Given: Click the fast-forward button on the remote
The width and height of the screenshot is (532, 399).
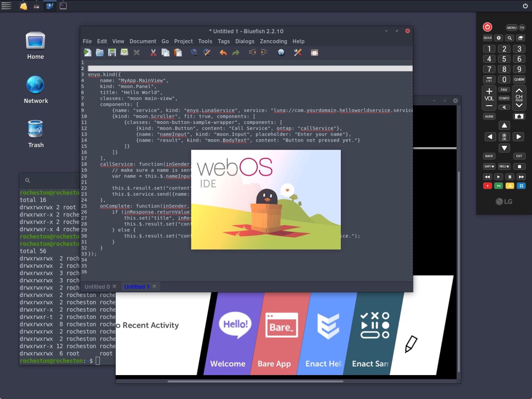Looking at the screenshot, I should coord(521,177).
